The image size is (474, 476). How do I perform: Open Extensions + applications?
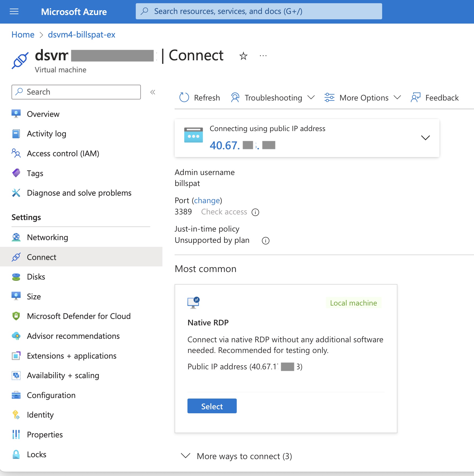pyautogui.click(x=72, y=356)
